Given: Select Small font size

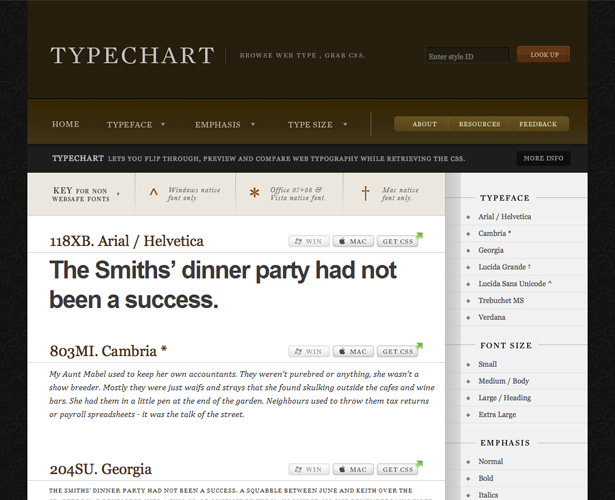Looking at the screenshot, I should [488, 364].
